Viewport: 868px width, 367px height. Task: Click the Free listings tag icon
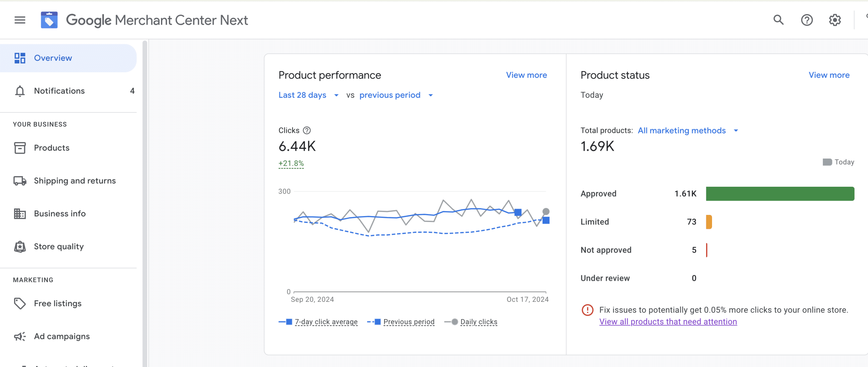(20, 304)
